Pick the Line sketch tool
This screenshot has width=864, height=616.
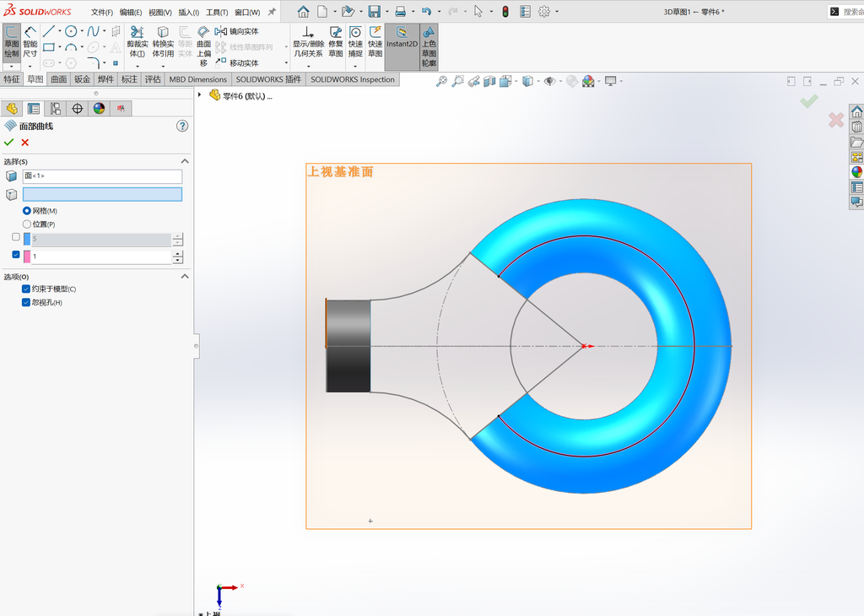click(x=49, y=31)
